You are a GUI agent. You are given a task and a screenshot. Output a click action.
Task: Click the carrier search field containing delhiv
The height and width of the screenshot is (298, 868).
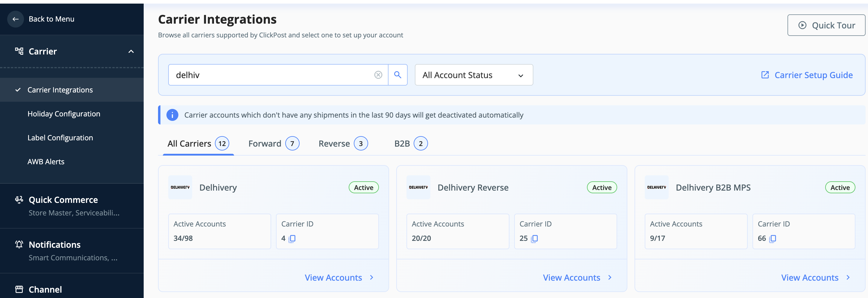278,75
